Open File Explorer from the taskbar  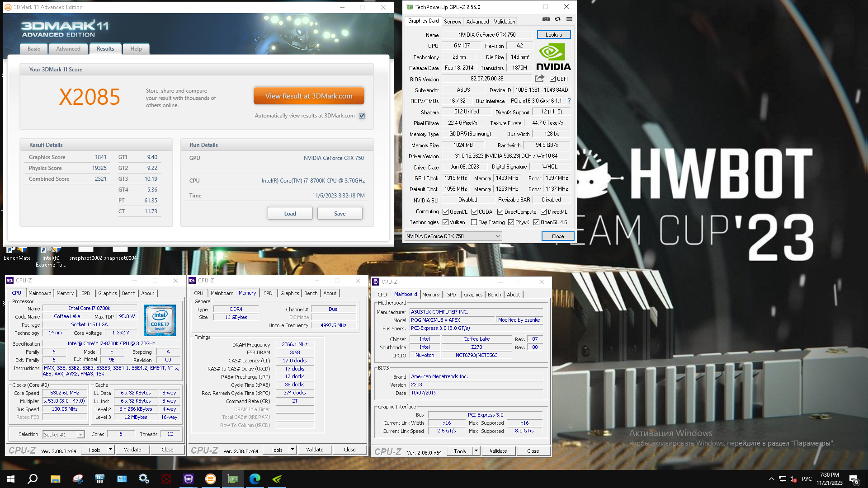(55, 479)
